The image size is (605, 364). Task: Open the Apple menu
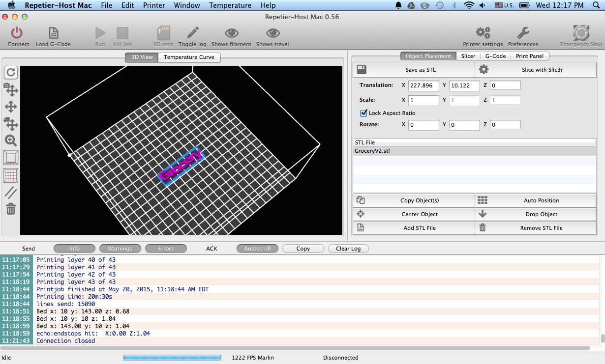11,5
